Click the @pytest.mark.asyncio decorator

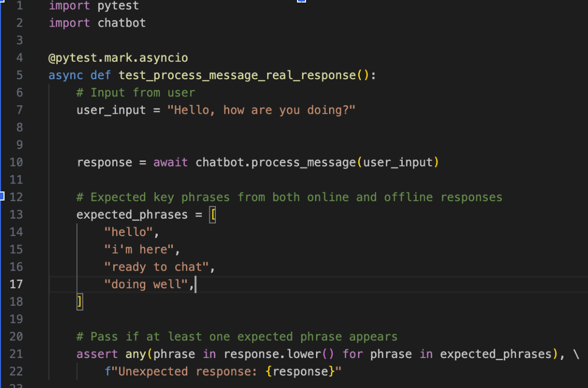[x=118, y=58]
